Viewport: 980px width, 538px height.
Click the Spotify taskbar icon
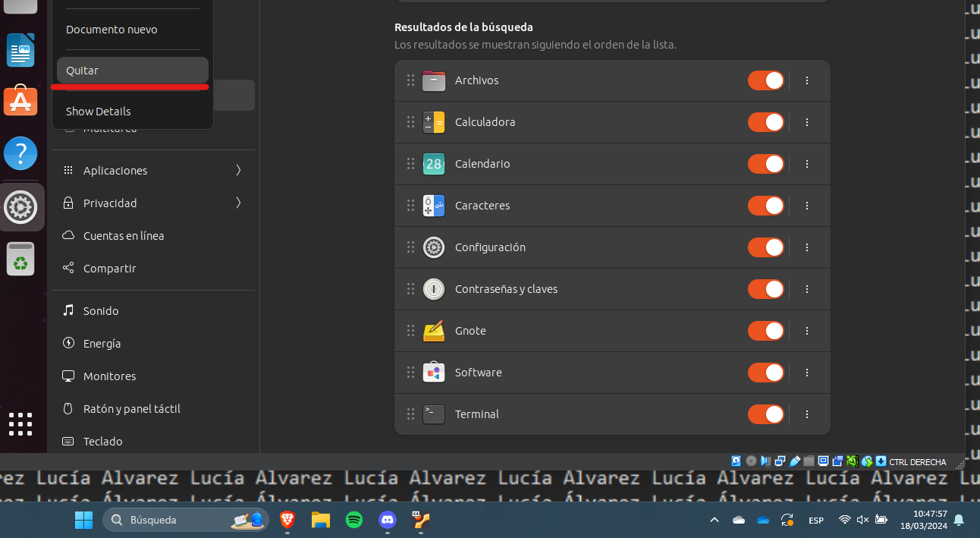[353, 520]
